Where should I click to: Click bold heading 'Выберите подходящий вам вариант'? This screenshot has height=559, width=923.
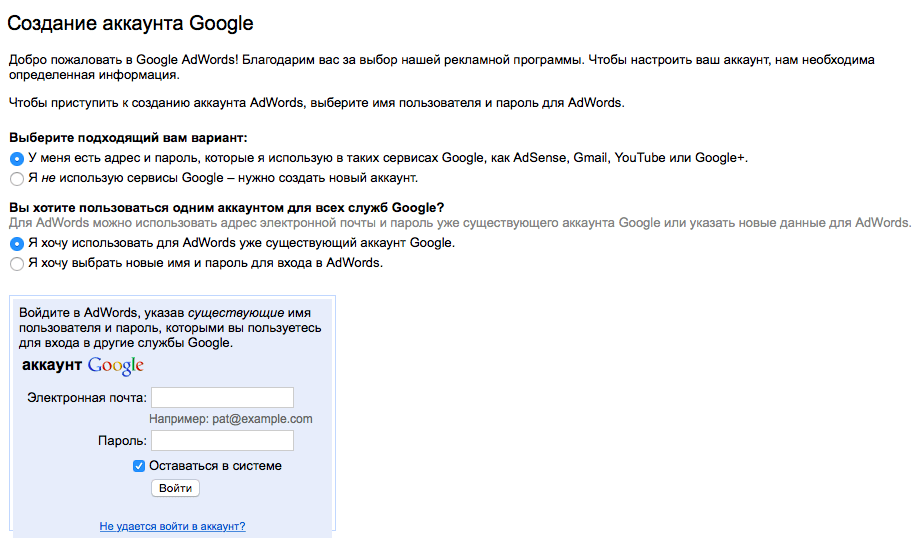[128, 138]
